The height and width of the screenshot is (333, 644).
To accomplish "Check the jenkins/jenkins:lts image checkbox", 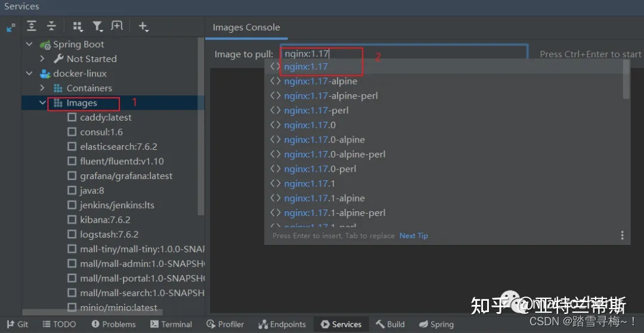I will pos(72,205).
